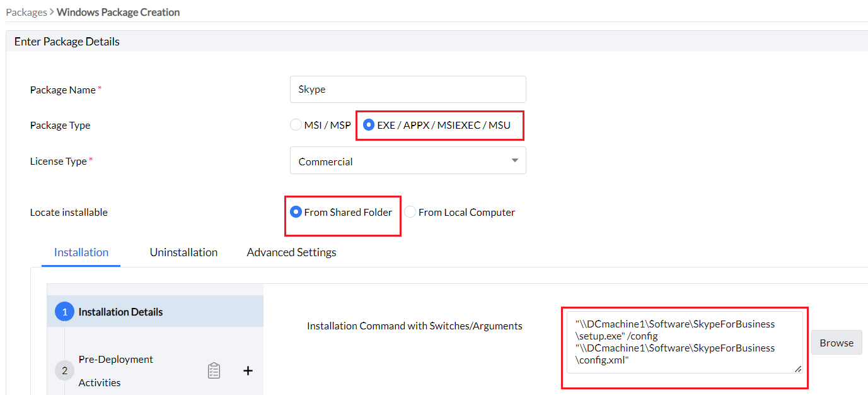Switch to the Uninstallation tab

pyautogui.click(x=183, y=252)
